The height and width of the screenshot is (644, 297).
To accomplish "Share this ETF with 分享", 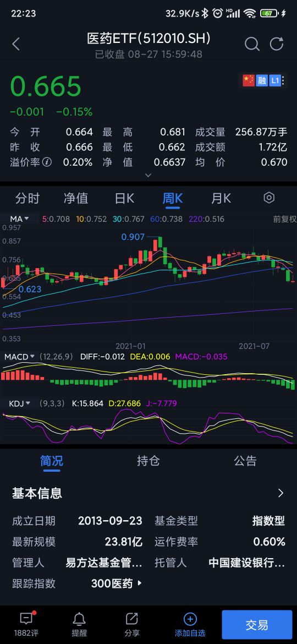I will 131,624.
